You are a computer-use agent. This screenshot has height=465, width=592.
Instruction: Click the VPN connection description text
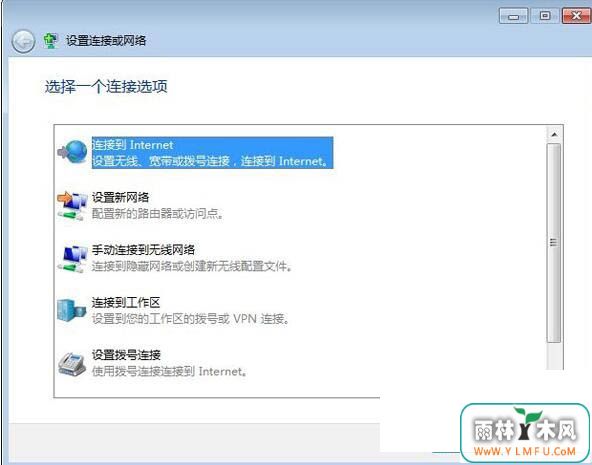click(191, 319)
